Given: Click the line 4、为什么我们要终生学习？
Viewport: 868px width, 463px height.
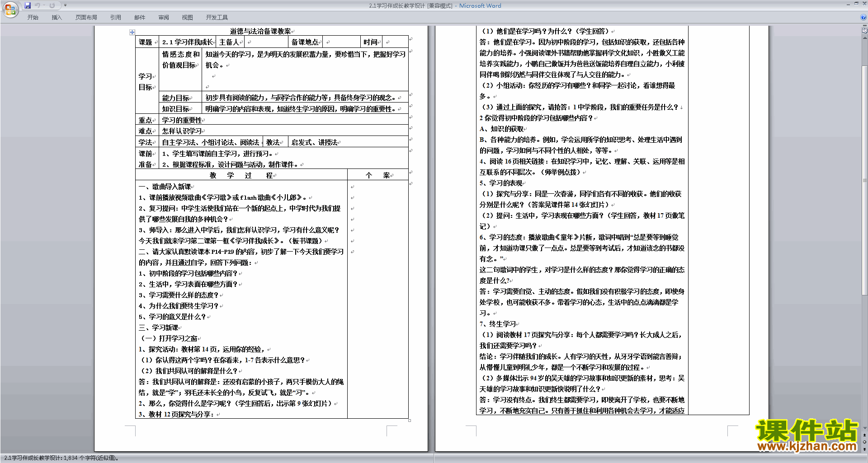Looking at the screenshot, I should pos(179,306).
